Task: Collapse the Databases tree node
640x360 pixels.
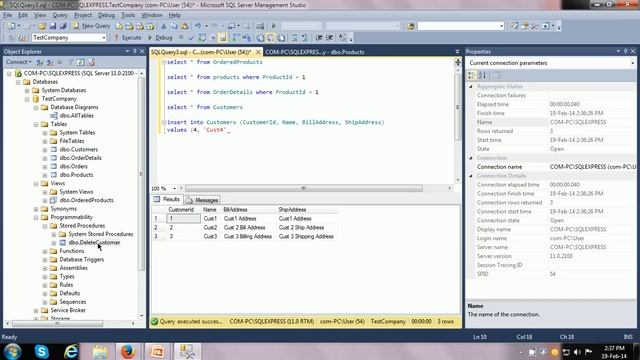Action: click(x=18, y=82)
